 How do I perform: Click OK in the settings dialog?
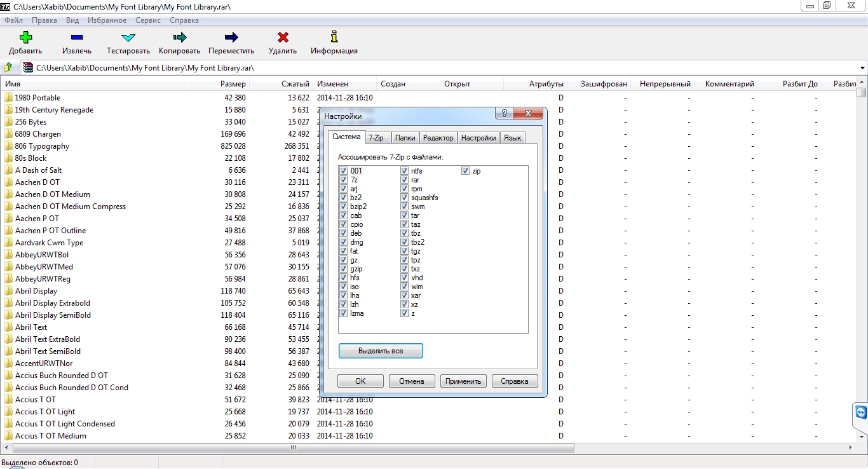[360, 381]
